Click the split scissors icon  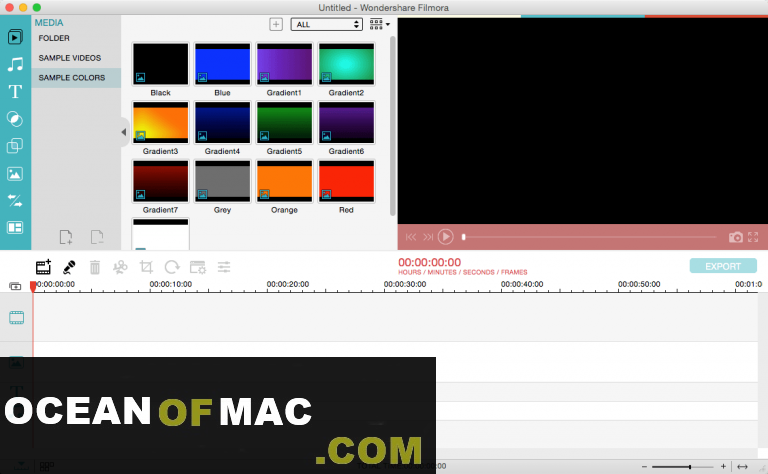point(120,267)
